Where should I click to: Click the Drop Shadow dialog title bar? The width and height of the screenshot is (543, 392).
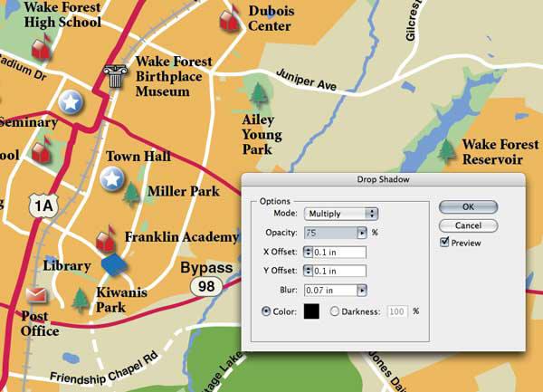pos(383,180)
